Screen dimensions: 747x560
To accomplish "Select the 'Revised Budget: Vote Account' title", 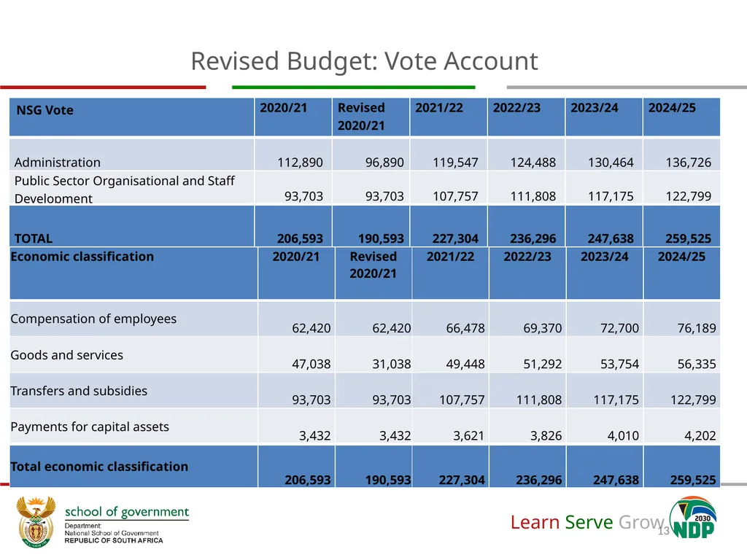I will point(365,61).
